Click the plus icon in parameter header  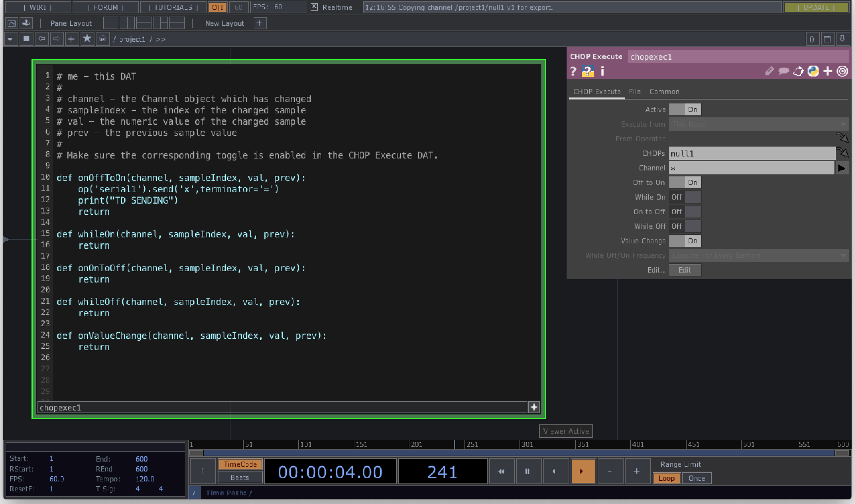(828, 71)
